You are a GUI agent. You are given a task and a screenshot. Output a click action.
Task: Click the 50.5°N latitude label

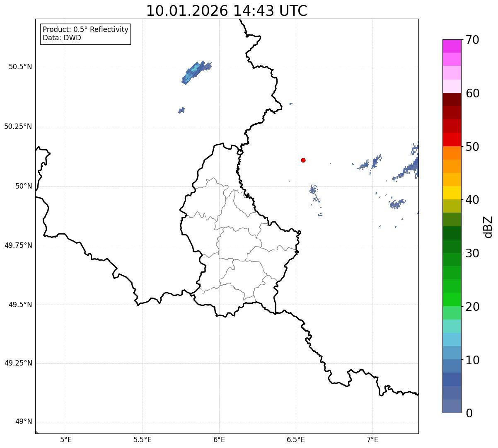(20, 67)
